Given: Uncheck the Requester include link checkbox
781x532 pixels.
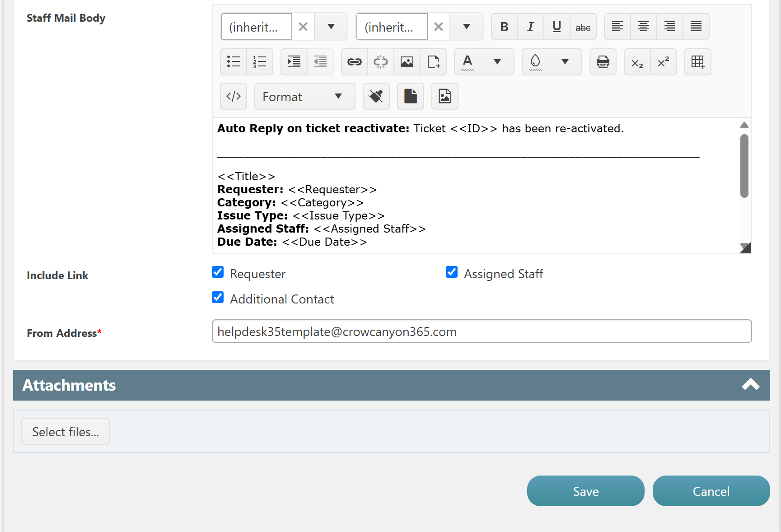Looking at the screenshot, I should (218, 272).
